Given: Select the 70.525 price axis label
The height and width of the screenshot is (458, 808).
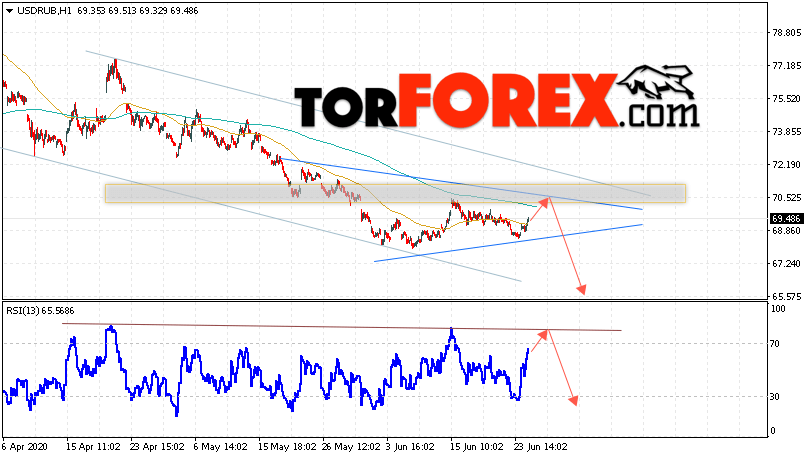Looking at the screenshot, I should (786, 197).
